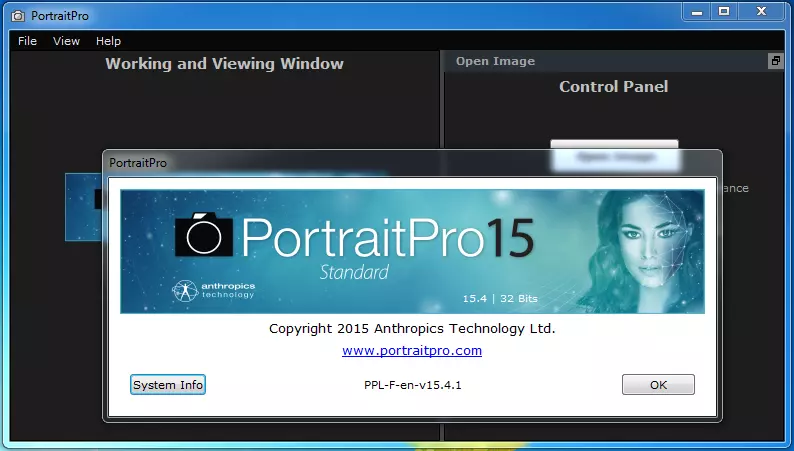Click the version string PPL-F-en-v15.4.1
Screen dimensions: 794x451
click(x=412, y=385)
